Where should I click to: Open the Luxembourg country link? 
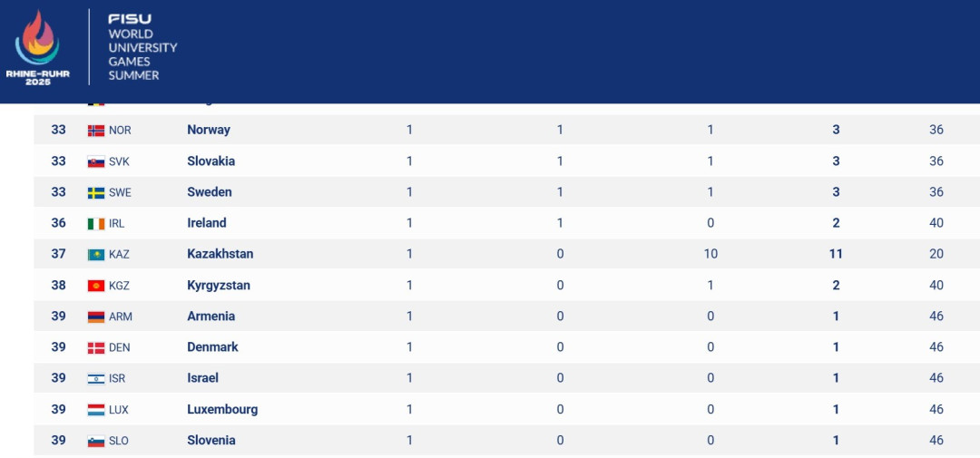222,409
